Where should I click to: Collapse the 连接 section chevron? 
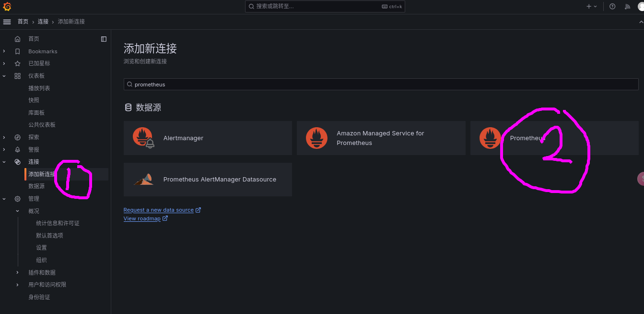pos(4,162)
